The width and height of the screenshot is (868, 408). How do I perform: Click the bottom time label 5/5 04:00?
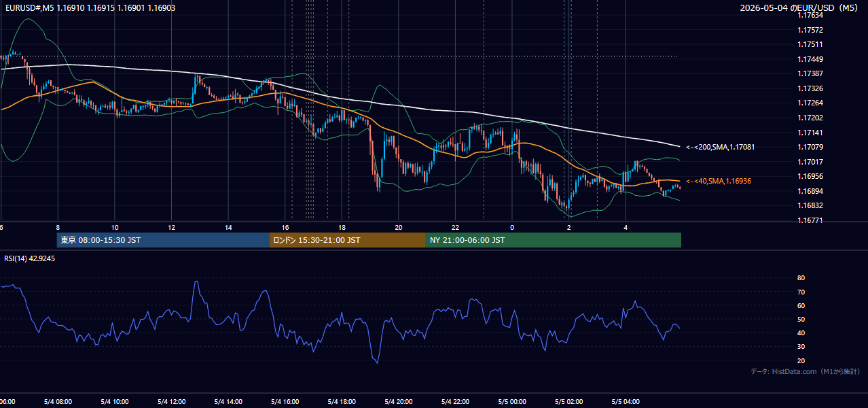click(625, 402)
